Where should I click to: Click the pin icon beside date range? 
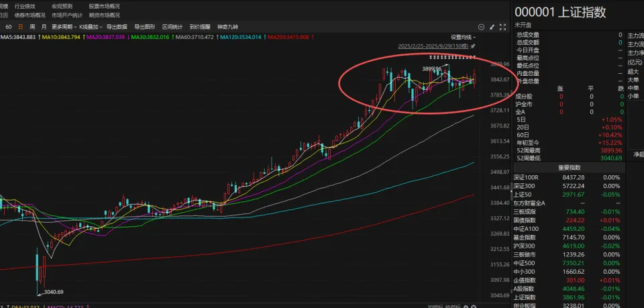[472, 46]
